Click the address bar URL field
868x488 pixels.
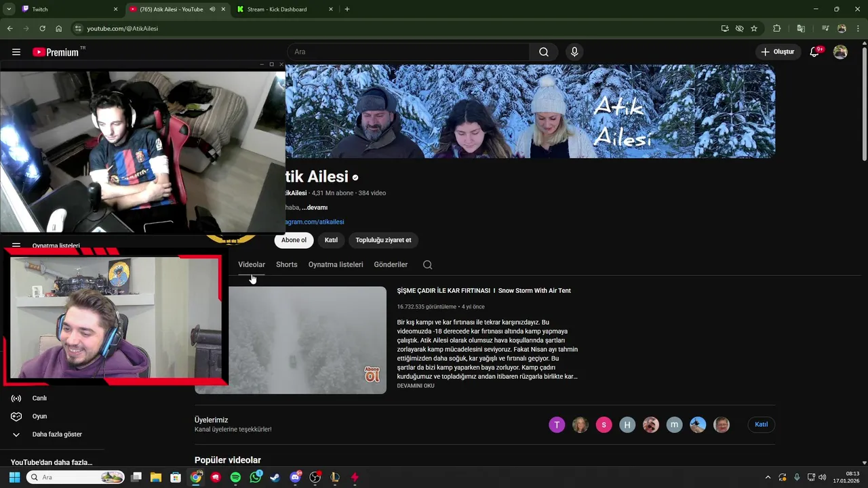point(400,28)
